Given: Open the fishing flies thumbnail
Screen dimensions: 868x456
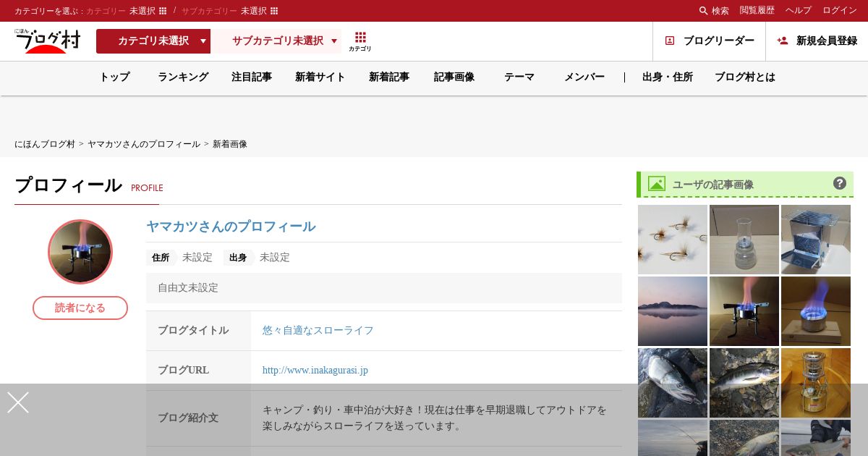Looking at the screenshot, I should click(673, 240).
